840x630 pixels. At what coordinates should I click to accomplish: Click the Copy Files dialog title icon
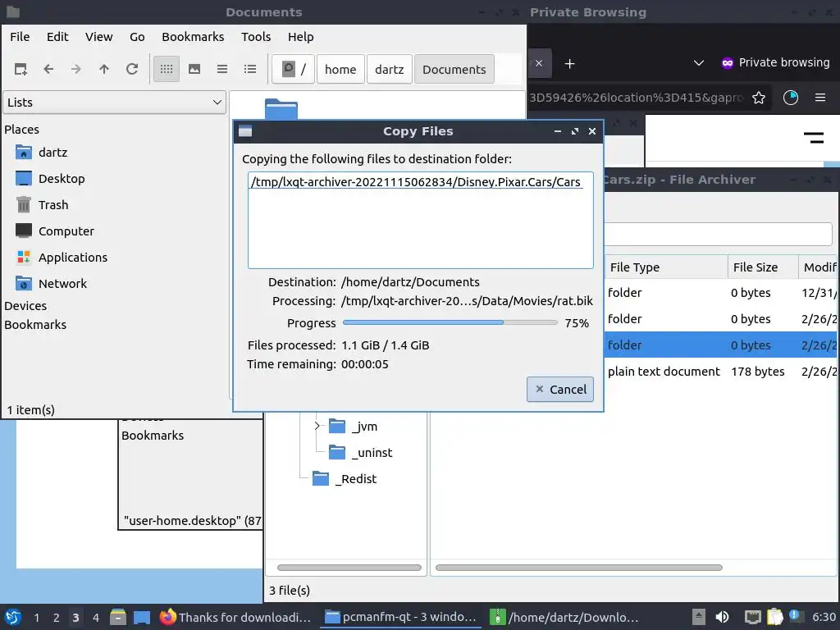[245, 131]
